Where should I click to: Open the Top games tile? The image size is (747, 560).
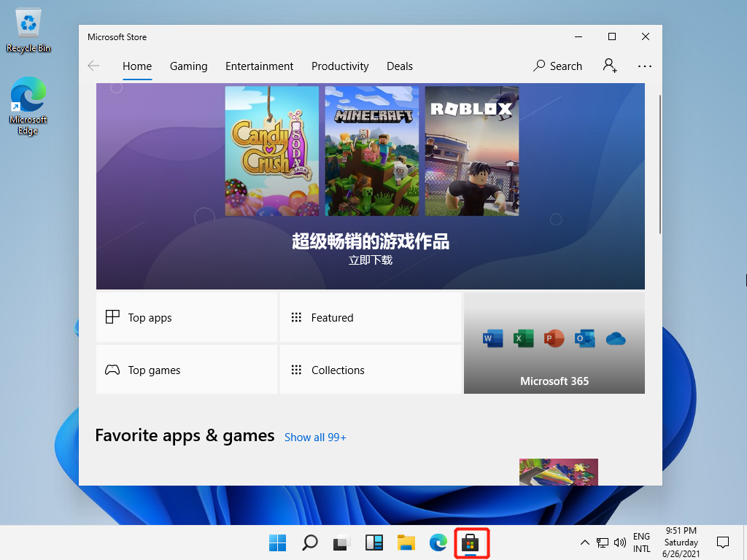click(187, 370)
